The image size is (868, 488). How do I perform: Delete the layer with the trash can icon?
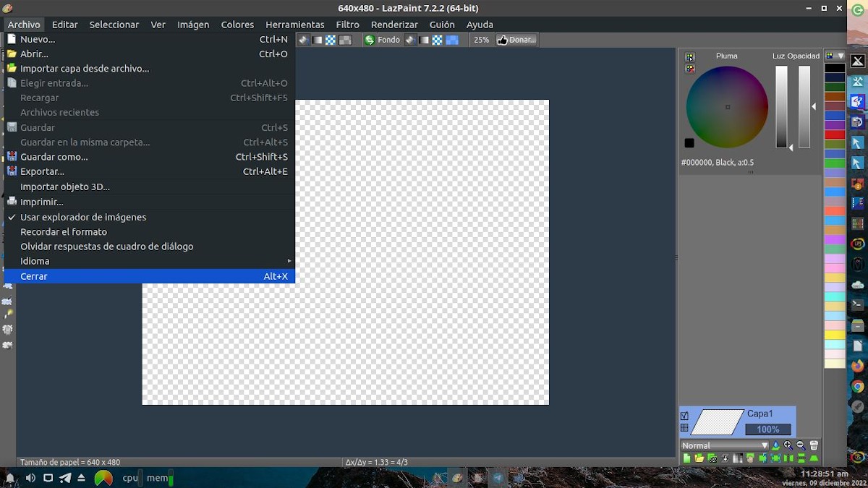[x=814, y=445]
